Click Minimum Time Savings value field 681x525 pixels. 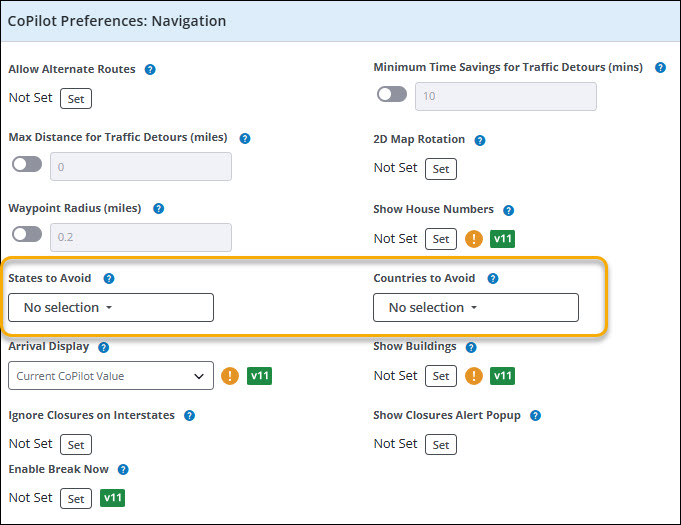(x=506, y=96)
